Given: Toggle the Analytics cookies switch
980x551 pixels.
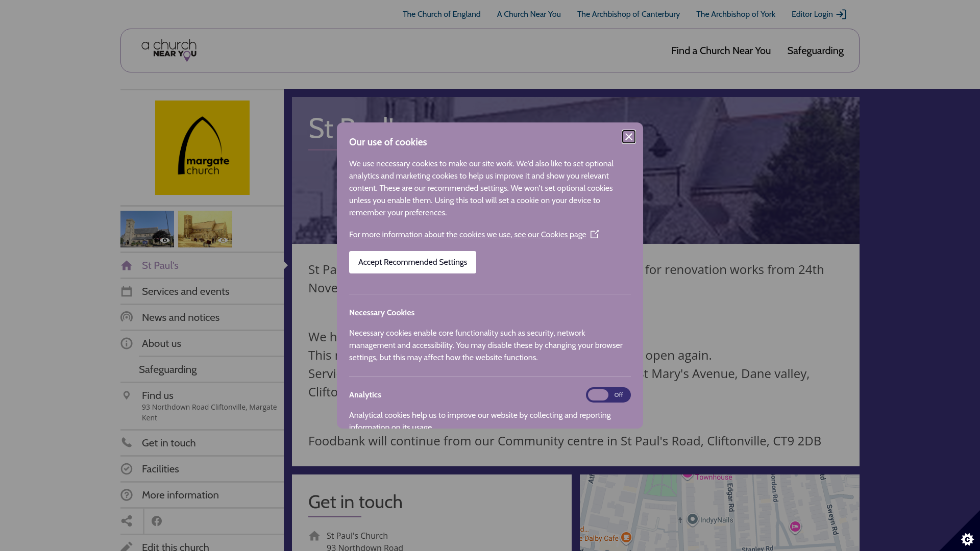Looking at the screenshot, I should [x=608, y=395].
